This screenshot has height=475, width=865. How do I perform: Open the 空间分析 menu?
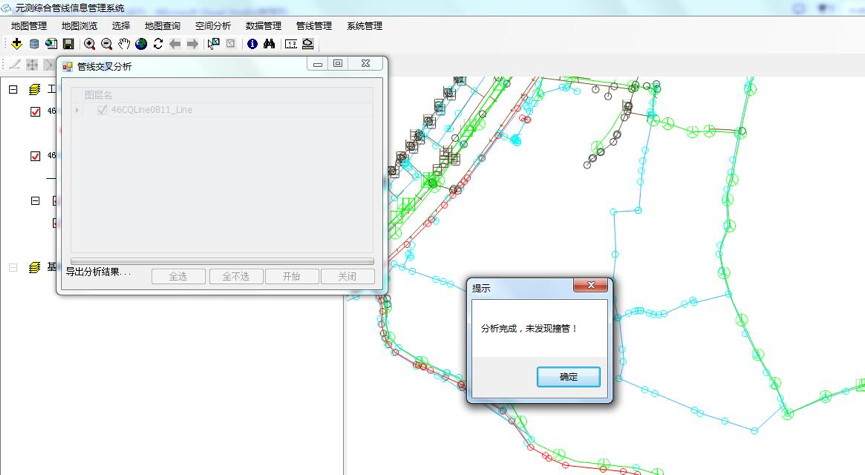click(x=212, y=26)
